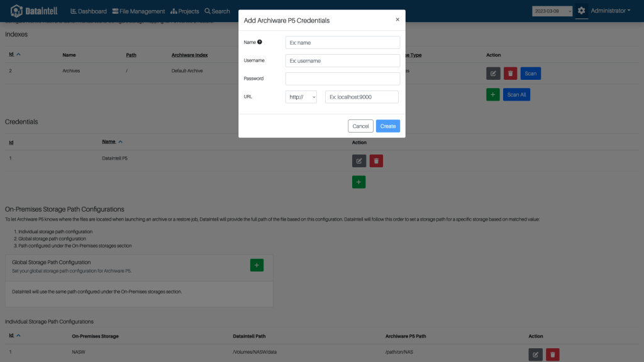The image size is (644, 362).
Task: Open Search in the navbar
Action: tap(217, 11)
